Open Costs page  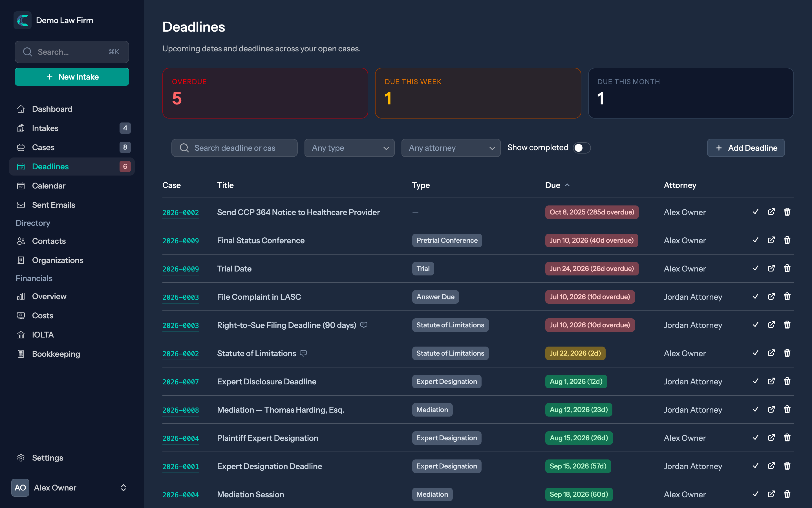[x=72, y=316]
